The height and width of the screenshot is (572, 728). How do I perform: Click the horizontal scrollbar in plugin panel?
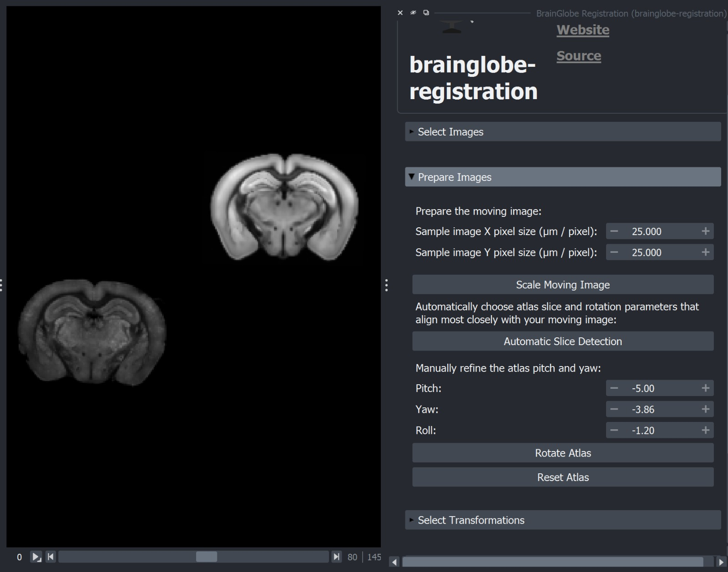coord(553,562)
